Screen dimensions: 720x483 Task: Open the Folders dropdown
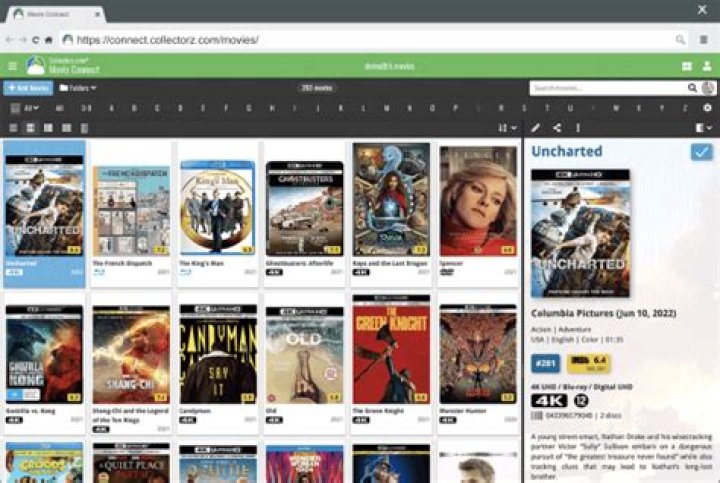pyautogui.click(x=78, y=88)
